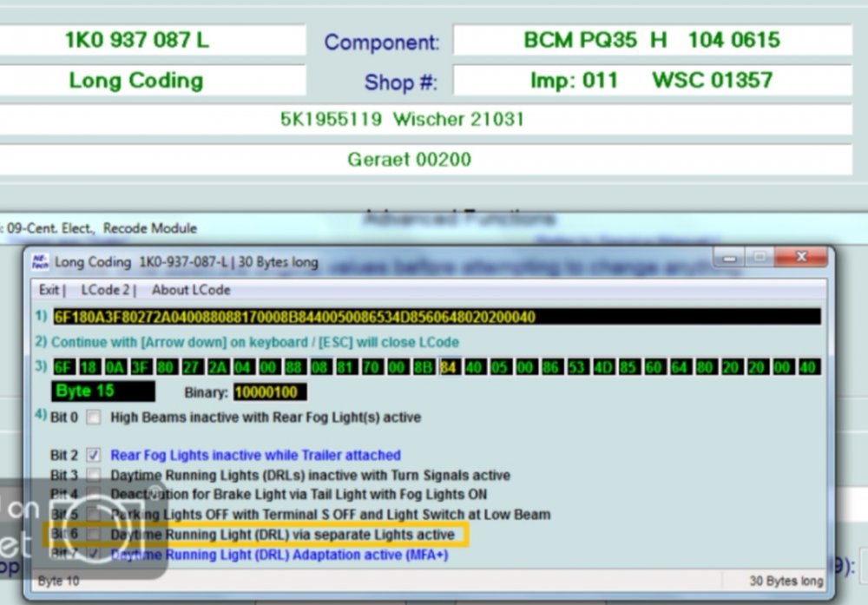Select byte cell 81
The image size is (868, 605).
[x=345, y=367]
